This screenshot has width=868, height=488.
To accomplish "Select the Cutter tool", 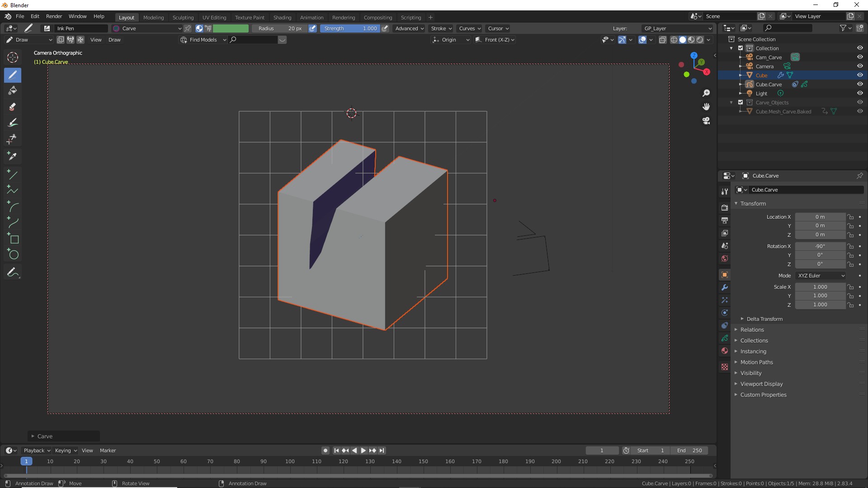I will pyautogui.click(x=13, y=138).
